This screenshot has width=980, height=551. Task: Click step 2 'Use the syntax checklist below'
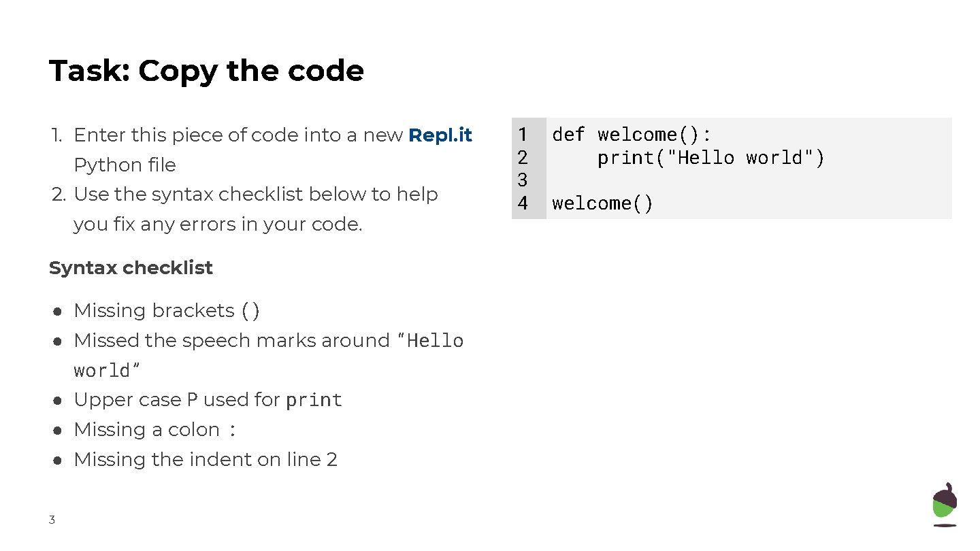click(x=255, y=195)
